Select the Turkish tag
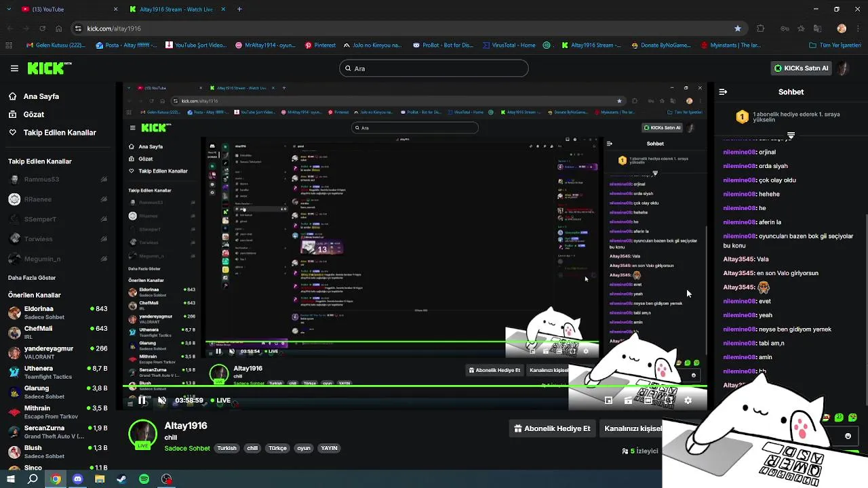Viewport: 868px width, 488px height. pyautogui.click(x=226, y=448)
